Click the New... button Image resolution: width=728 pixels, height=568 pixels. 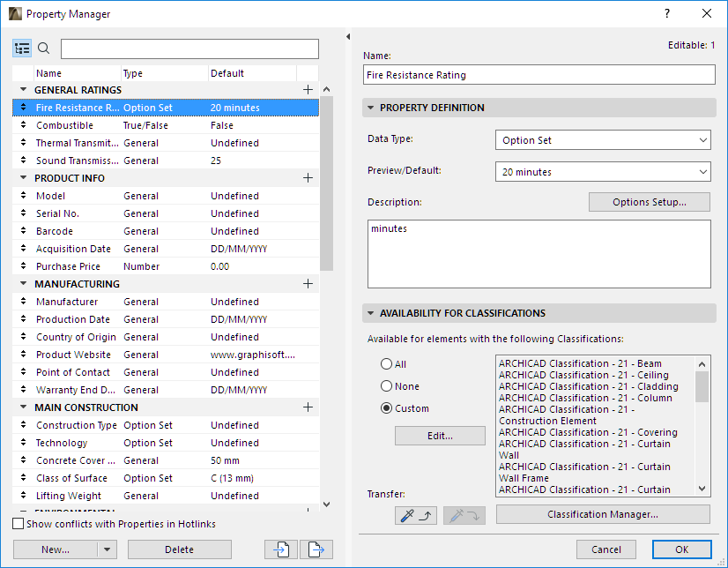pyautogui.click(x=56, y=549)
